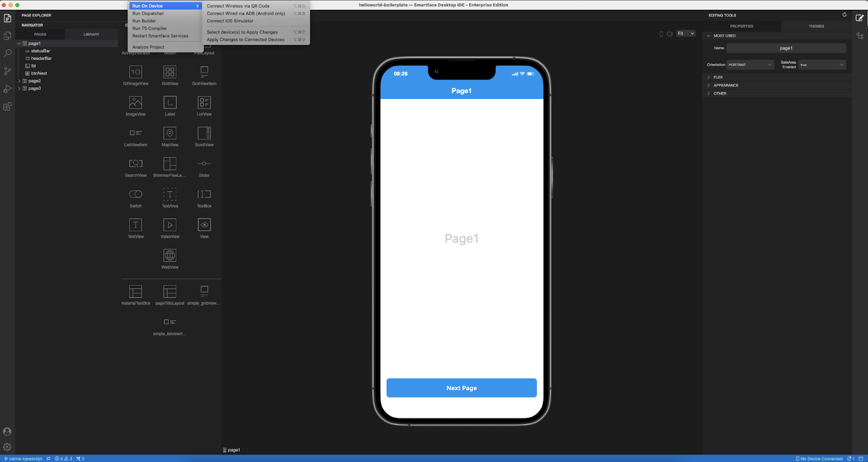Choose the VideoView component icon
This screenshot has width=868, height=462.
coord(170,225)
